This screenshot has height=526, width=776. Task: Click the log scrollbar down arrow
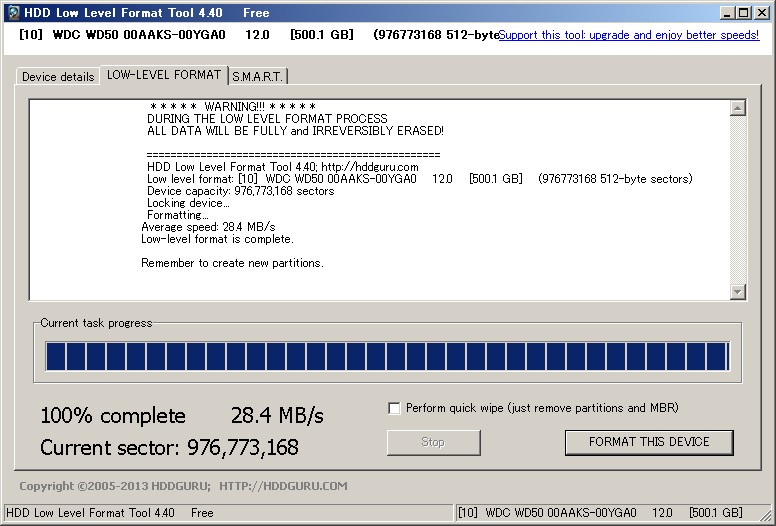[737, 291]
